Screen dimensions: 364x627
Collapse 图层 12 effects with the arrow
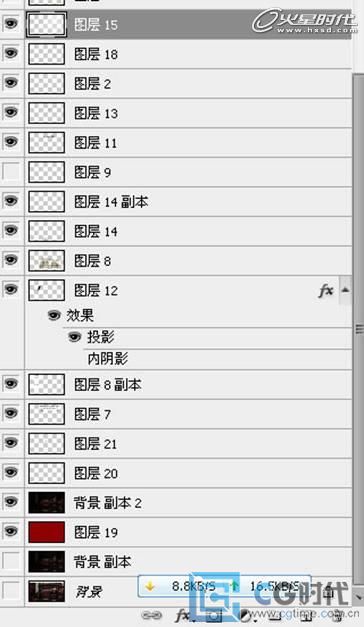point(345,290)
